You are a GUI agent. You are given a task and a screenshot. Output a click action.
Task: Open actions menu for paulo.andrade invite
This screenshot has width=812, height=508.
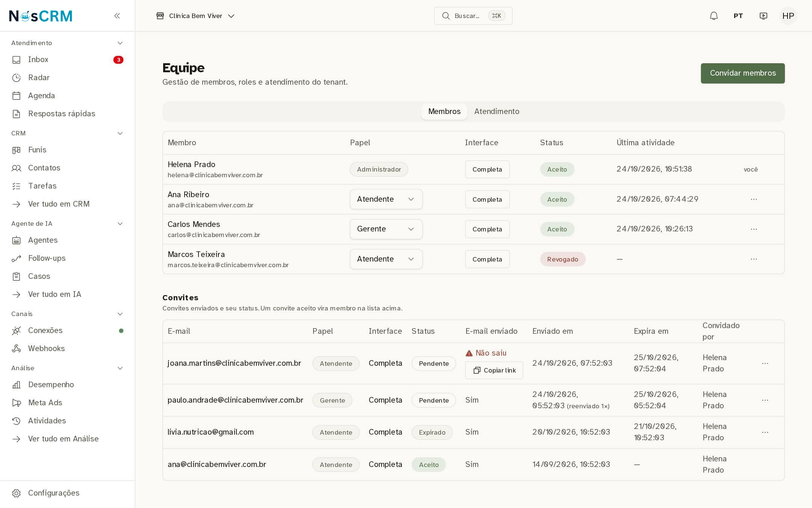pyautogui.click(x=765, y=400)
